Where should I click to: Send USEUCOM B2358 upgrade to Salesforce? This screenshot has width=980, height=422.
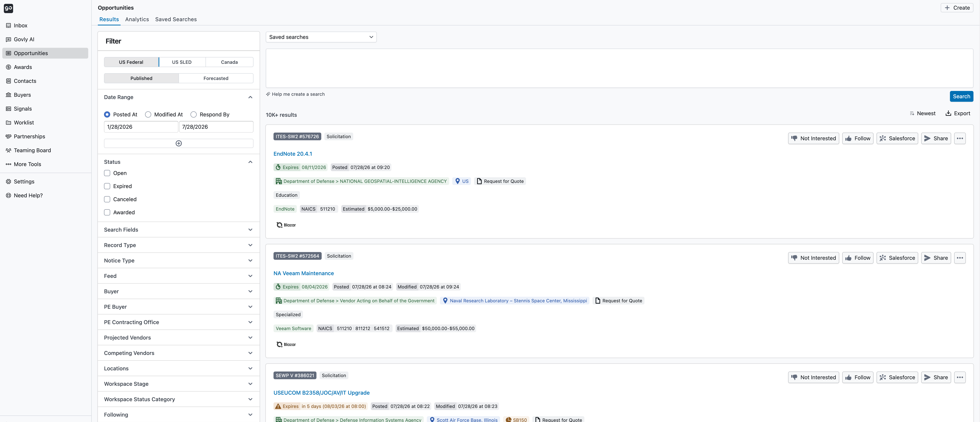897,377
